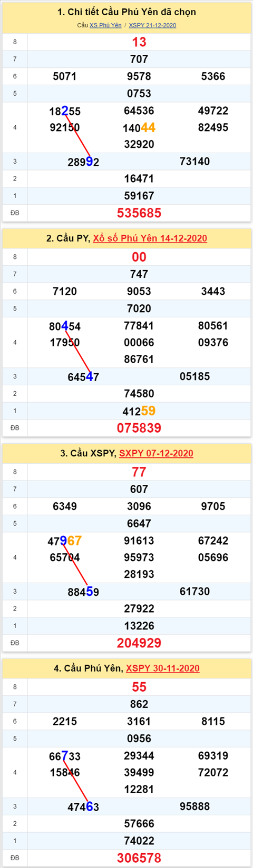Viewport: 253px width, 868px height.
Task: Click the number 7120
Action: [65, 291]
